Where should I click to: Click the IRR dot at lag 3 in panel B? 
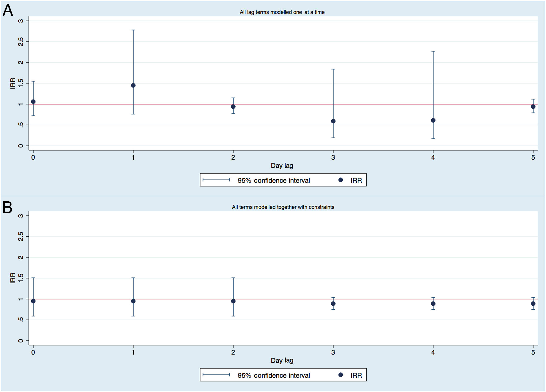[x=333, y=304]
